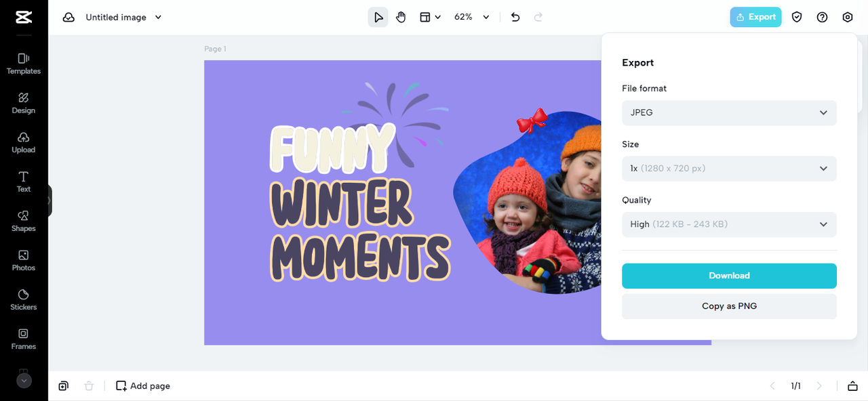Viewport: 868px width, 401px height.
Task: Select the Text tool in sidebar
Action: (24, 182)
